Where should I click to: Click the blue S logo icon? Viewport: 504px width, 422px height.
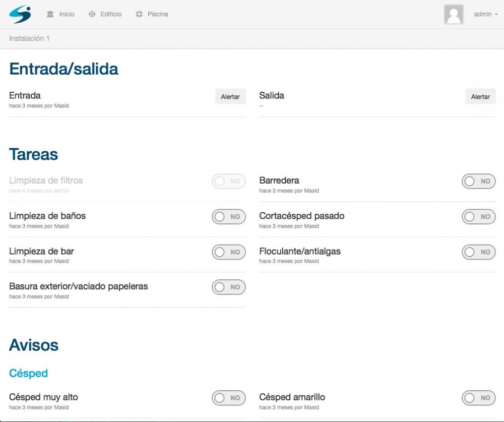20,14
